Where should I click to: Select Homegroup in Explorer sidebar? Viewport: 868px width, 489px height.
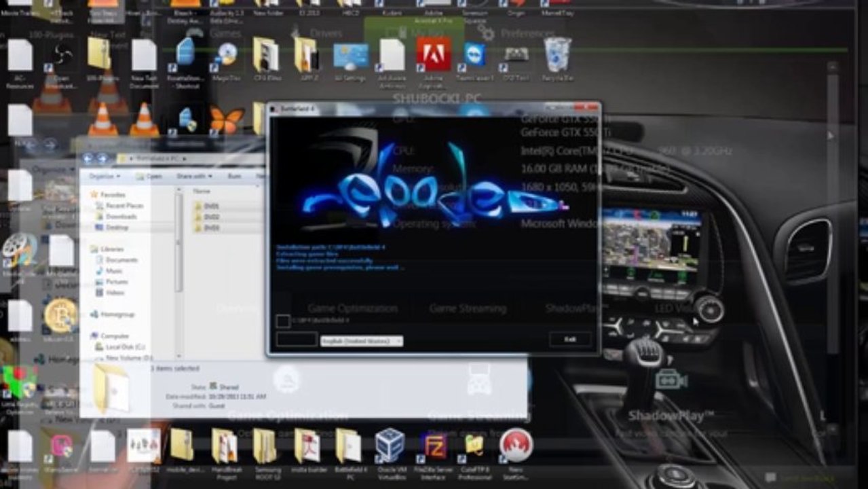(112, 314)
